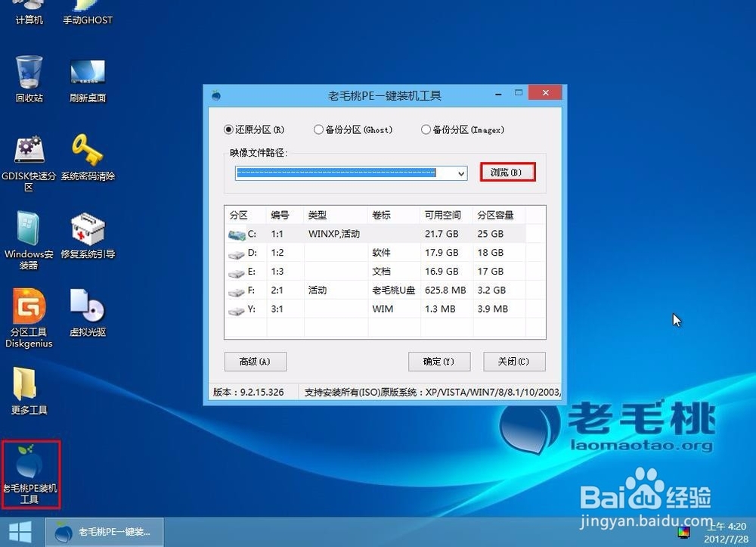Open the 虚拟光驱 desktop icon
Screen dimensions: 756x547
point(87,312)
